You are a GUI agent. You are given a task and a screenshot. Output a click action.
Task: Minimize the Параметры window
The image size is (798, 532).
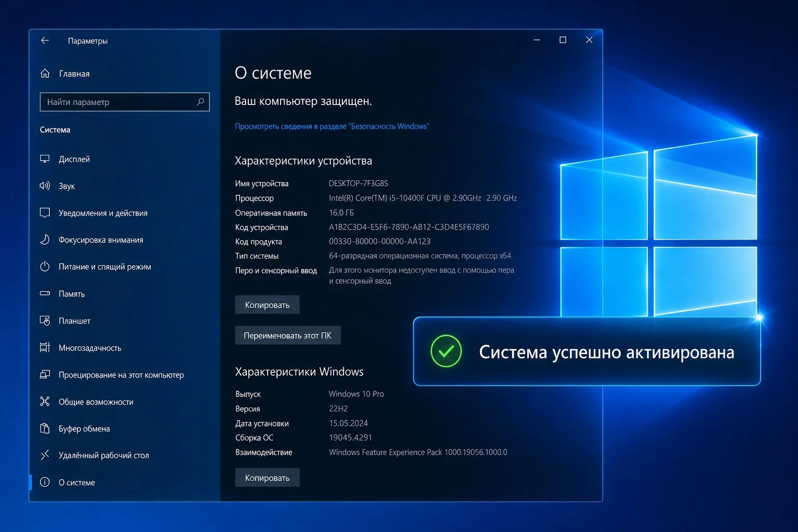pos(537,40)
